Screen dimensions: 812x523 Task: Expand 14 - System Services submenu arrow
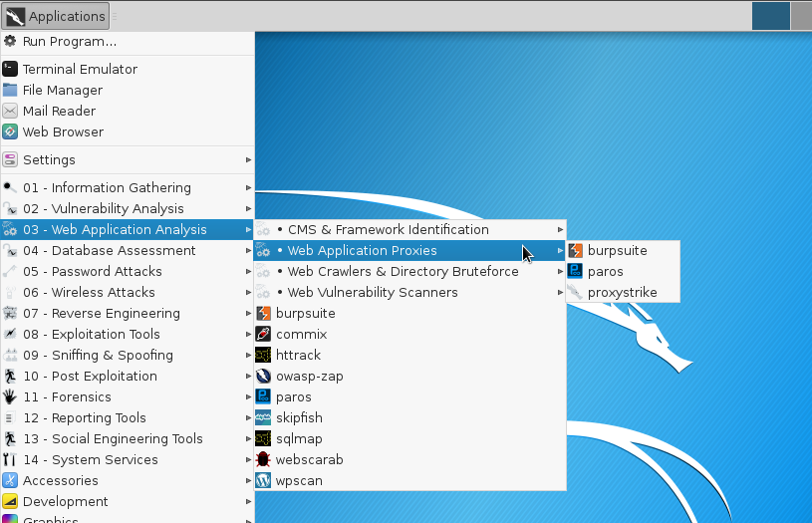pyautogui.click(x=248, y=459)
